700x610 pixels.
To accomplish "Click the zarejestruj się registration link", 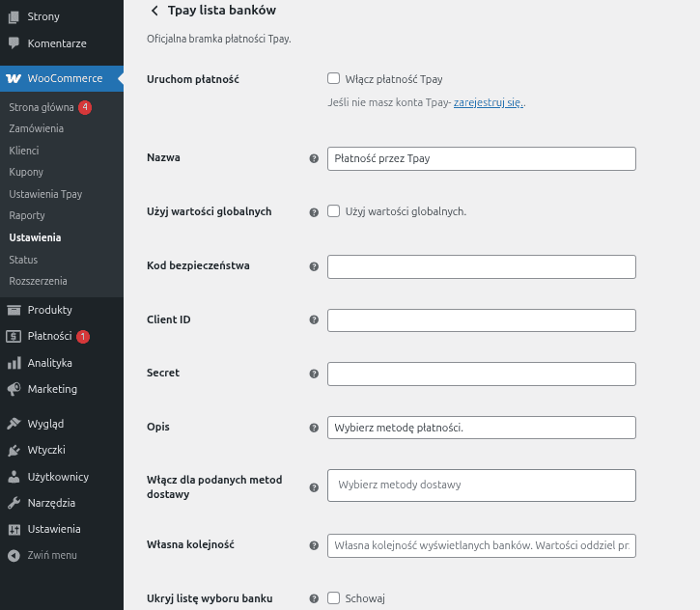I will point(488,102).
